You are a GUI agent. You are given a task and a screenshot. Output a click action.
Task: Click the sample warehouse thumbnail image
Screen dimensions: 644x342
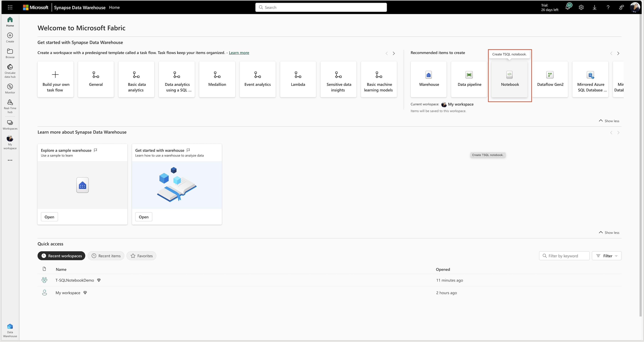point(83,185)
